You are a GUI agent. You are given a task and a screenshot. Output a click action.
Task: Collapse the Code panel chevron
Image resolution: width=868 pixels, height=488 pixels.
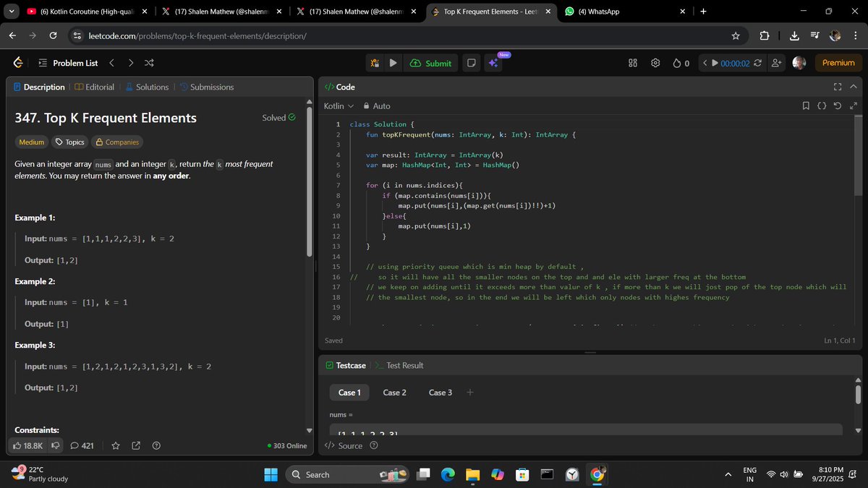854,87
